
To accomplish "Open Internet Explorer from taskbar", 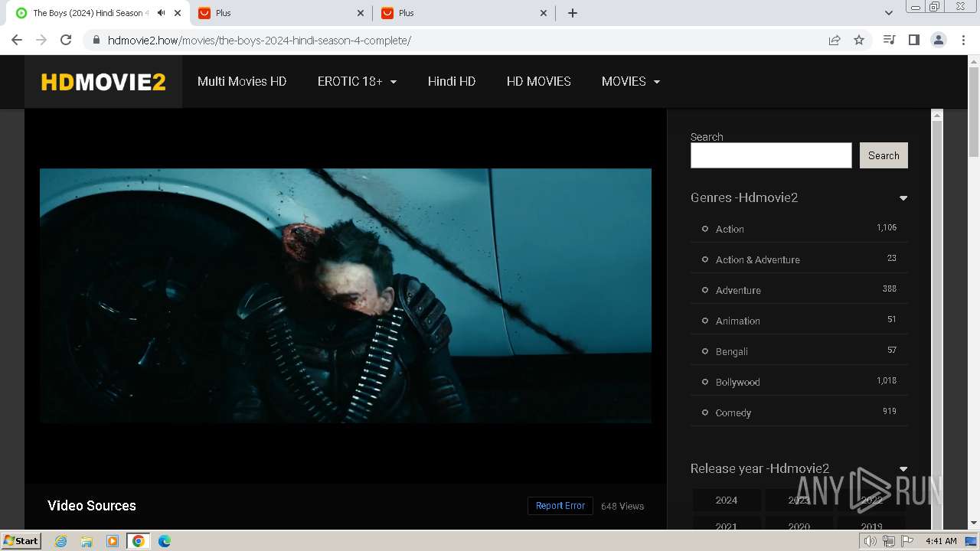I will point(61,541).
